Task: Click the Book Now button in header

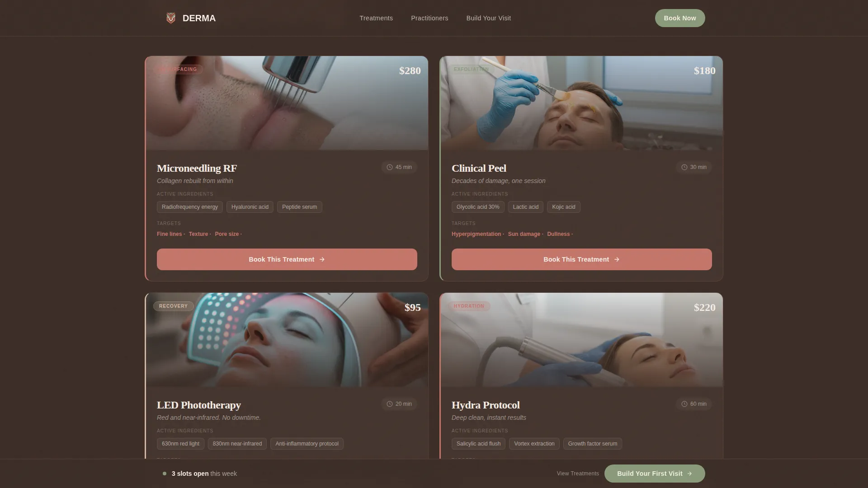Action: point(680,18)
